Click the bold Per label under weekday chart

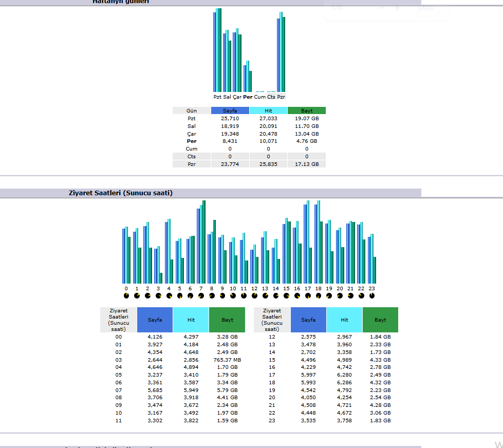pyautogui.click(x=248, y=97)
